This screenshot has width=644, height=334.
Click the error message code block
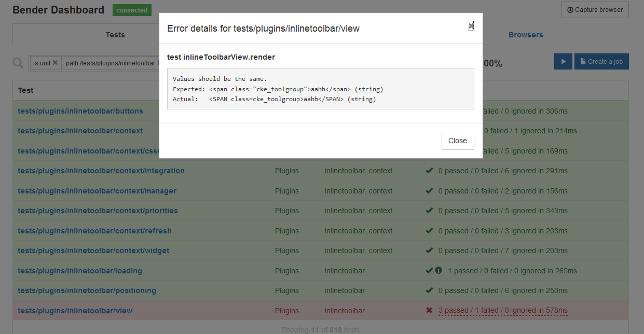(x=321, y=89)
